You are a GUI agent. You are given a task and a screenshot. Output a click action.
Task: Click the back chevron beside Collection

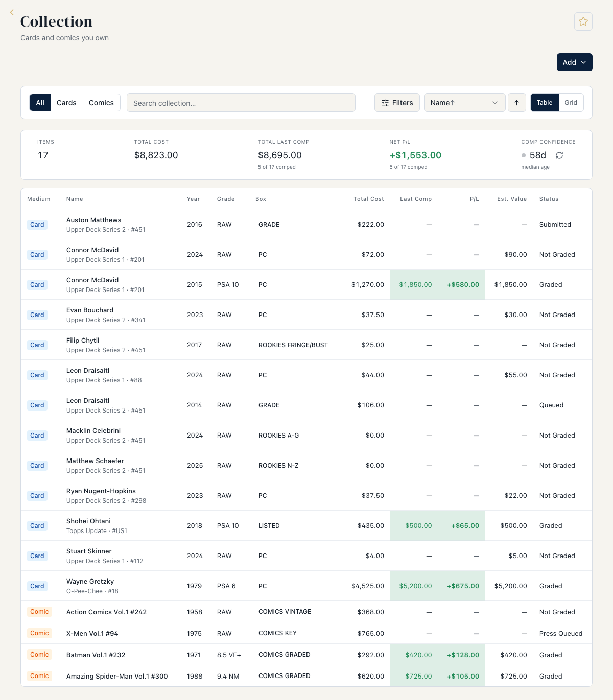tap(12, 12)
